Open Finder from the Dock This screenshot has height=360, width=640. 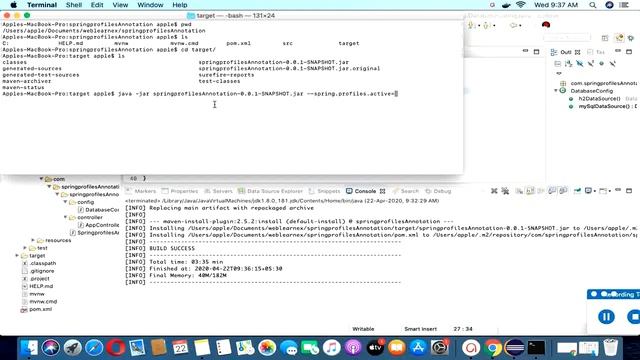pyautogui.click(x=29, y=348)
